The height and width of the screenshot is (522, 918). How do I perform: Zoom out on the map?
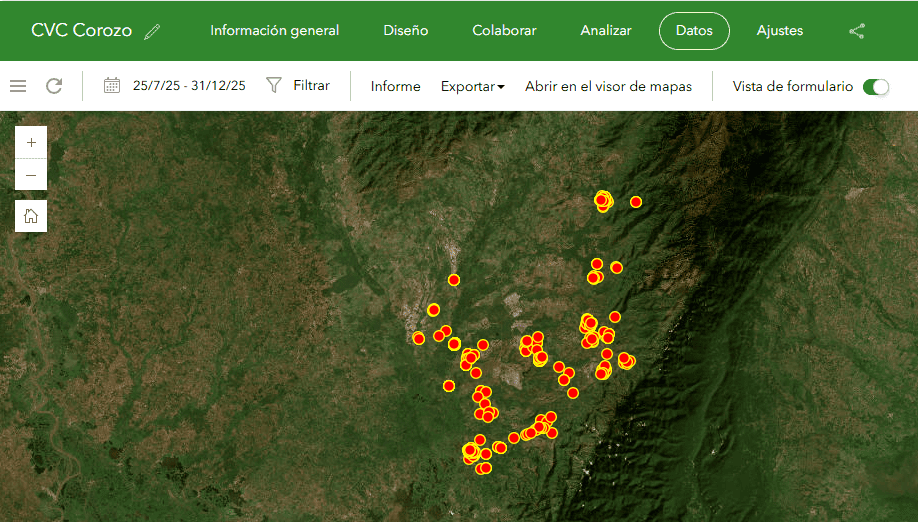(x=31, y=175)
